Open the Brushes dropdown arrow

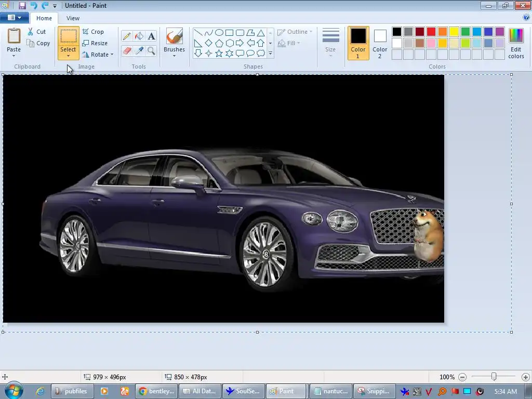[175, 56]
